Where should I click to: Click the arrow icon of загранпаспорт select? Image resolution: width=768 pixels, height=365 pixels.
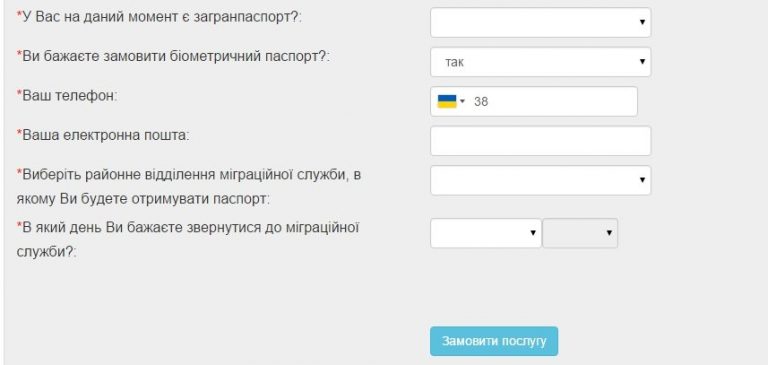pos(642,22)
